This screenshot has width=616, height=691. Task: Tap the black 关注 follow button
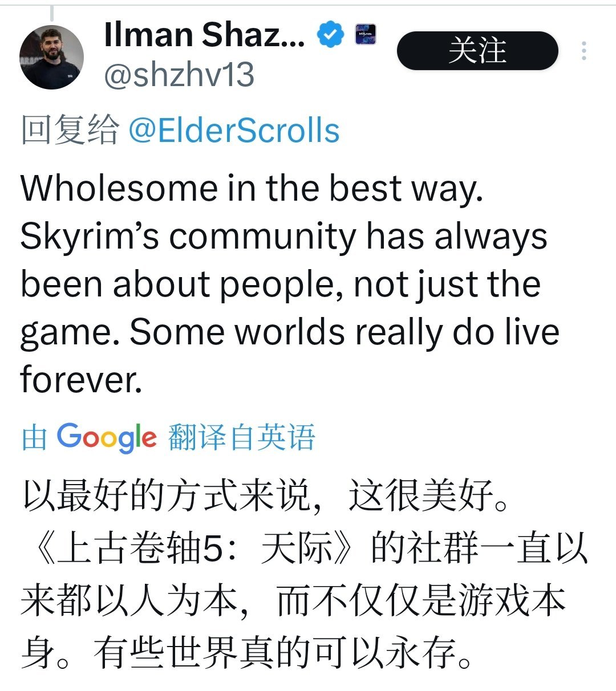tap(477, 51)
